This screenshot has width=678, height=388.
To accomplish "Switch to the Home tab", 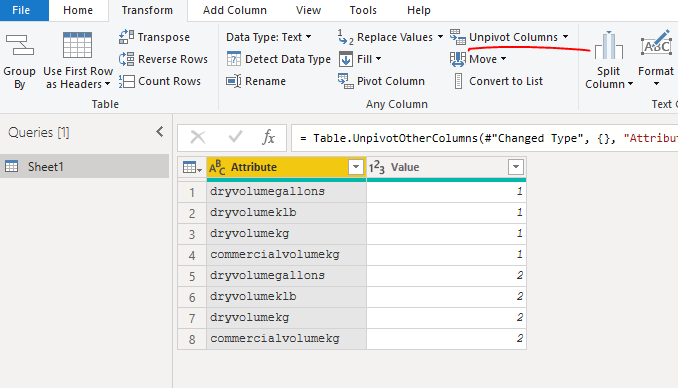I will pos(78,10).
